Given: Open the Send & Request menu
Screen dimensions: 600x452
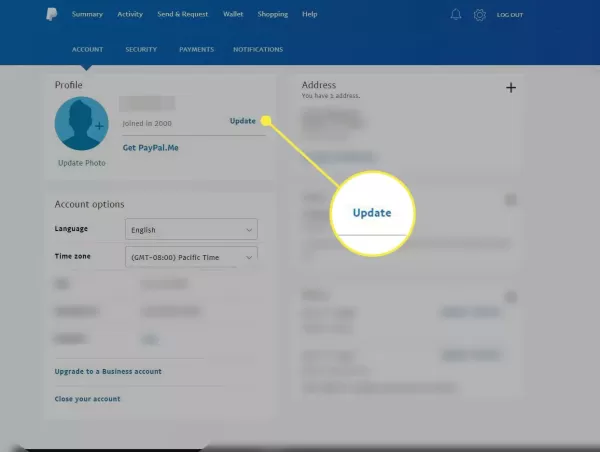Looking at the screenshot, I should (x=183, y=14).
